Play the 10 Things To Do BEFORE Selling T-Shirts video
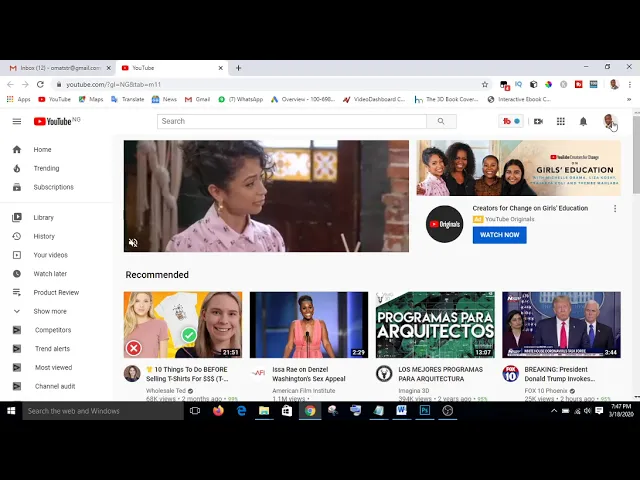 tap(183, 325)
